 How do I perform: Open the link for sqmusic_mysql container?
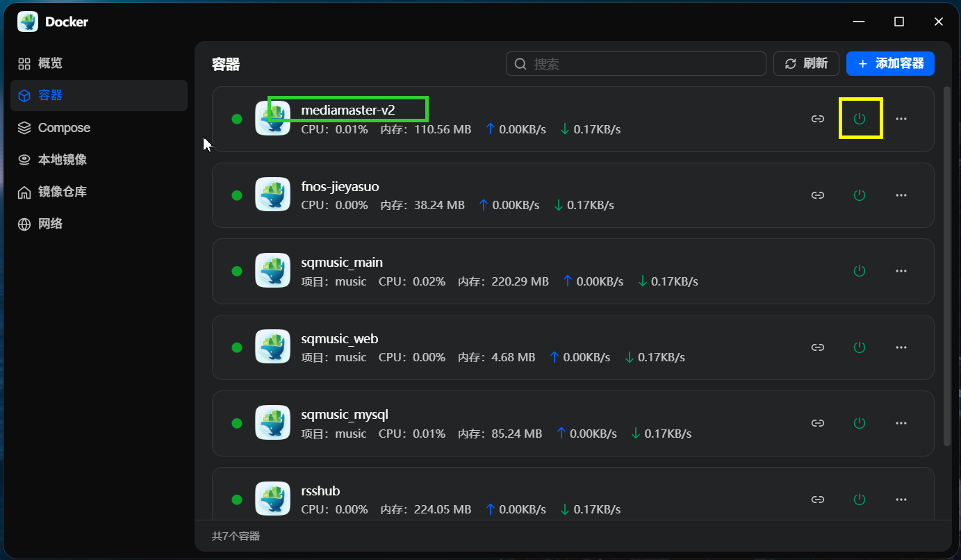818,422
